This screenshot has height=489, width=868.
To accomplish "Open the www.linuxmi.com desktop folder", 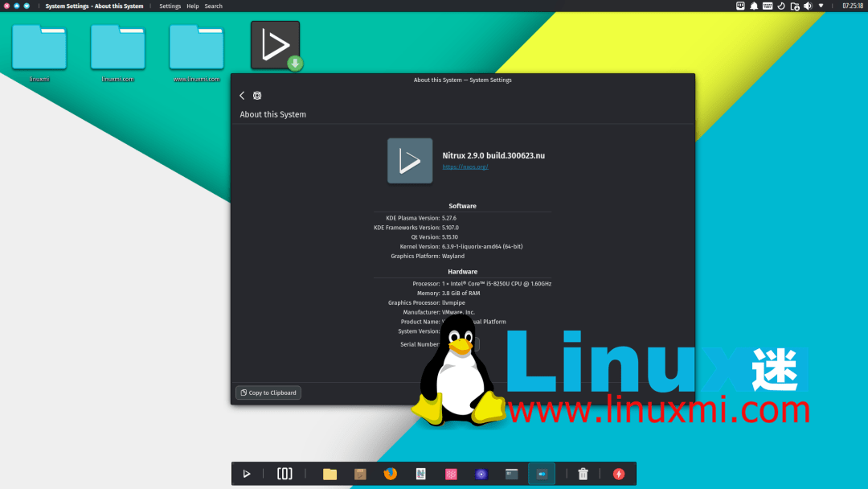I will [195, 46].
